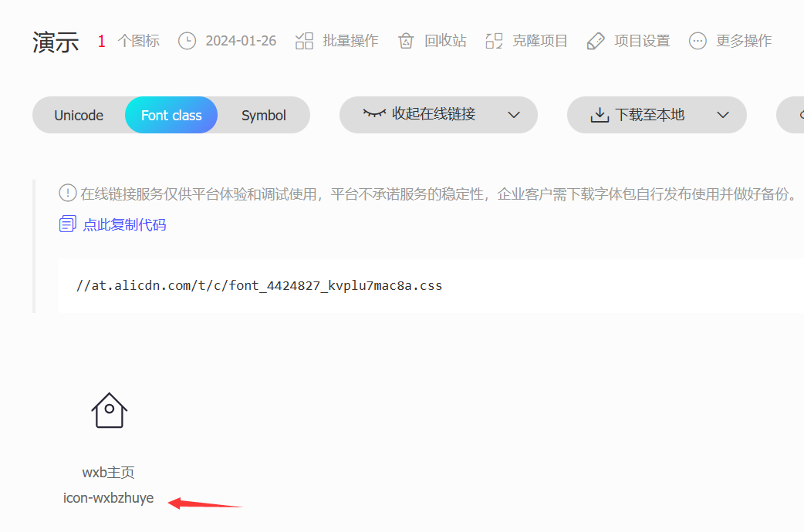The image size is (804, 532).
Task: Select the Font class mode
Action: tap(171, 116)
